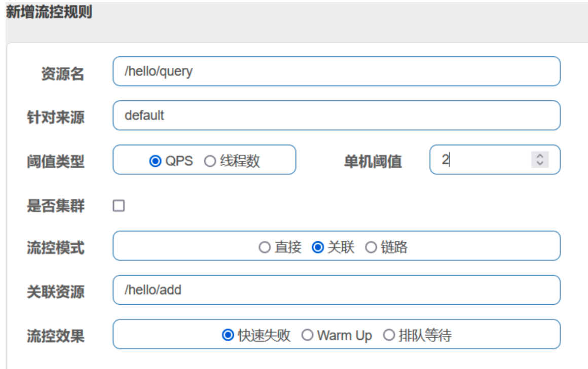Choose 直接 flow control mode

click(265, 247)
